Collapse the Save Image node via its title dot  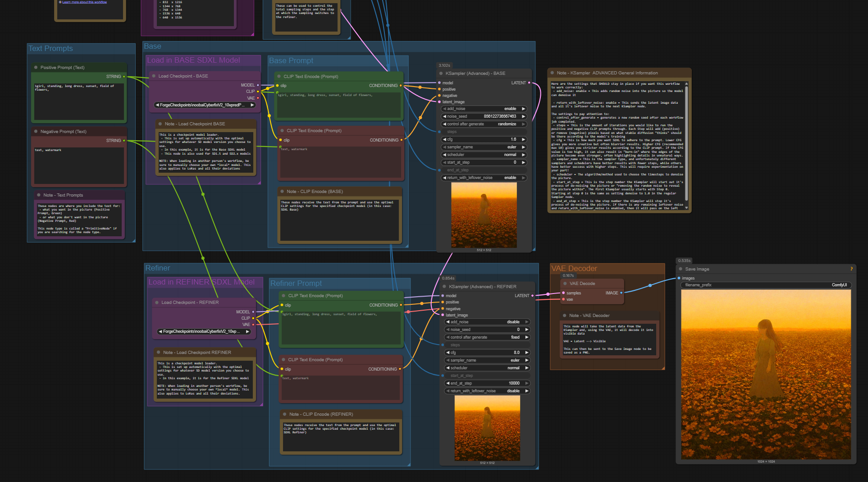coord(681,269)
